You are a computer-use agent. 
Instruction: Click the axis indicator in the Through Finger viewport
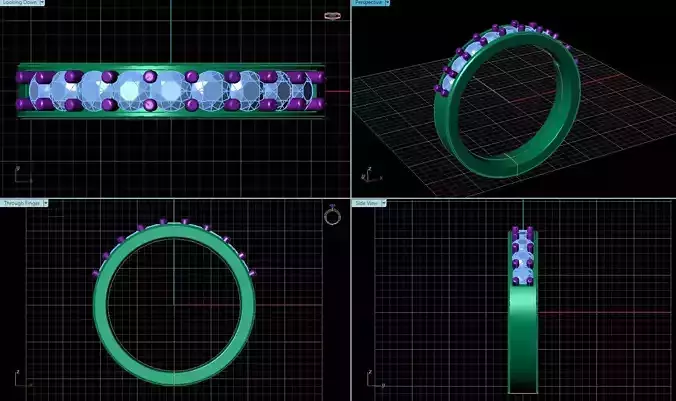point(23,378)
